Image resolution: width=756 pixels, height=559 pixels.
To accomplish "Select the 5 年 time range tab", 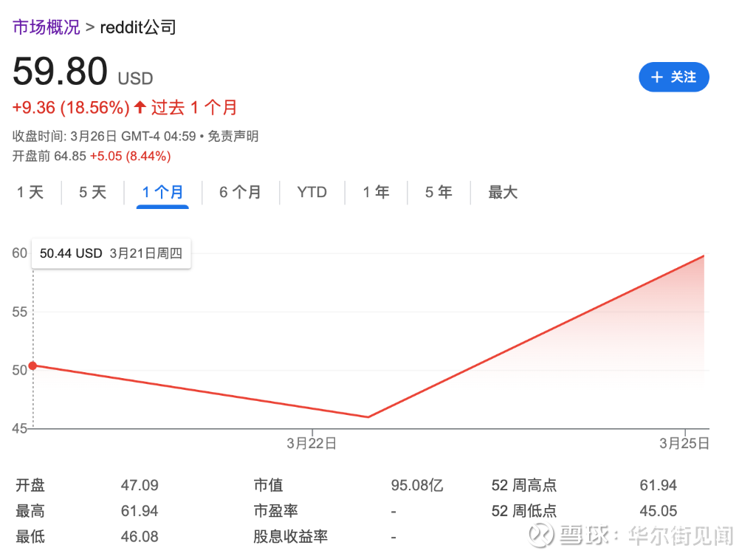I will [x=439, y=193].
